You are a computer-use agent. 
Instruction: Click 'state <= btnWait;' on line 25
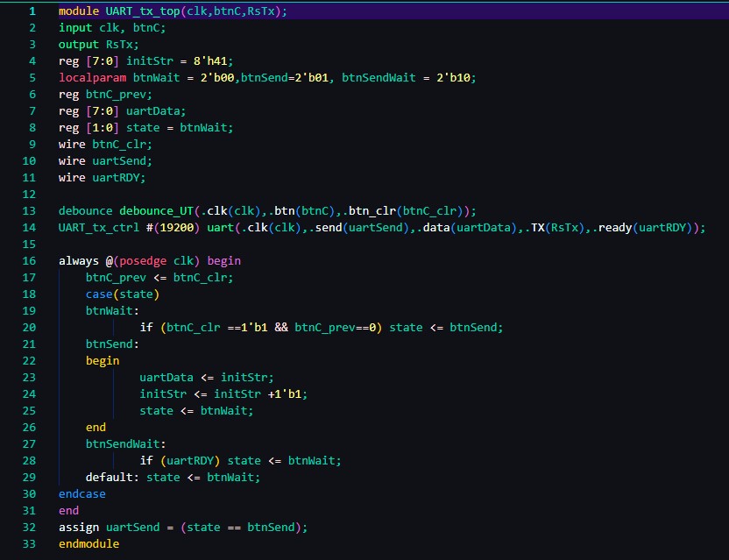[x=196, y=411]
